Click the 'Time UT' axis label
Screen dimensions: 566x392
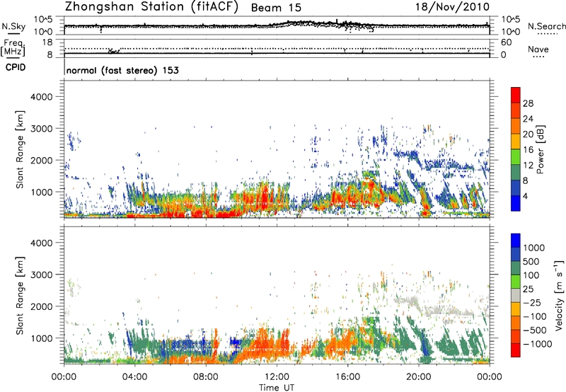277,387
